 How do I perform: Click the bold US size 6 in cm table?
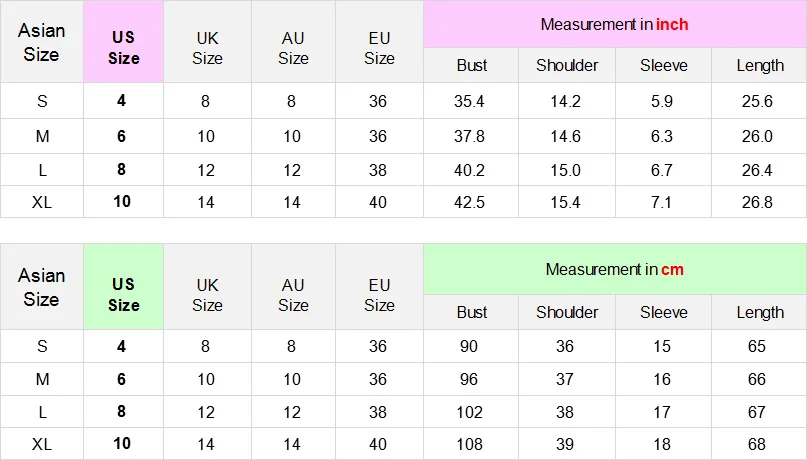[121, 379]
